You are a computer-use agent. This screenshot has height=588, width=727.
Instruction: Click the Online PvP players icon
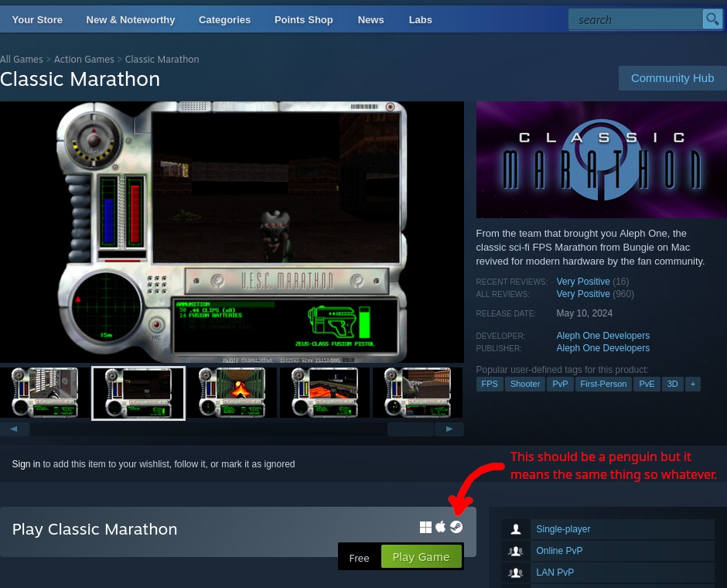tap(516, 551)
